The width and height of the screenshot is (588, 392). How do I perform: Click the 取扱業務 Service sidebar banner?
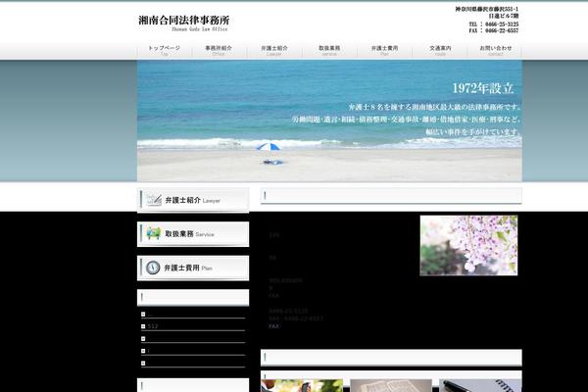click(193, 233)
